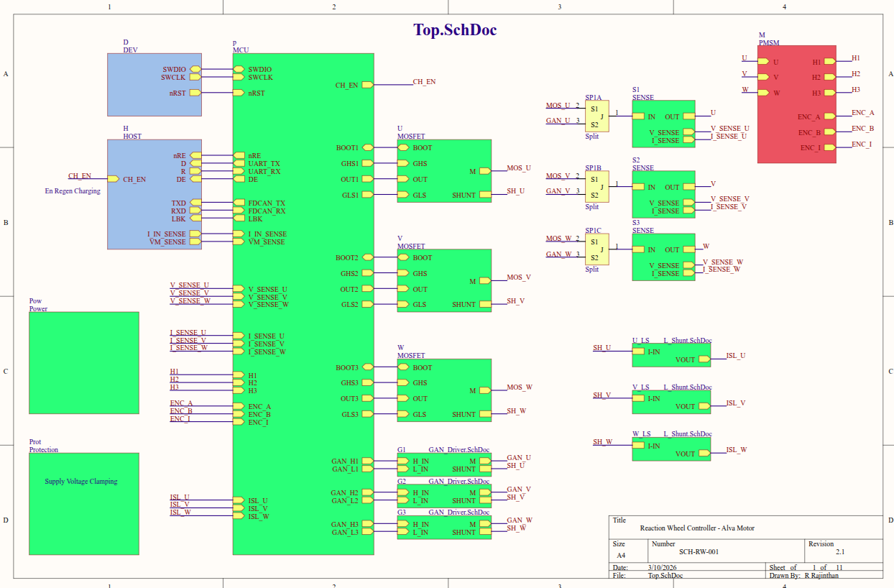Screen dimensions: 894x588
Task: Click the Top.SchDoc sheet title text
Action: (455, 29)
